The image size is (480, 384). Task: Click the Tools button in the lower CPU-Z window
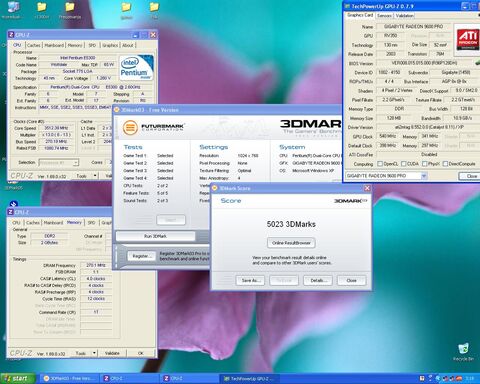point(81,353)
